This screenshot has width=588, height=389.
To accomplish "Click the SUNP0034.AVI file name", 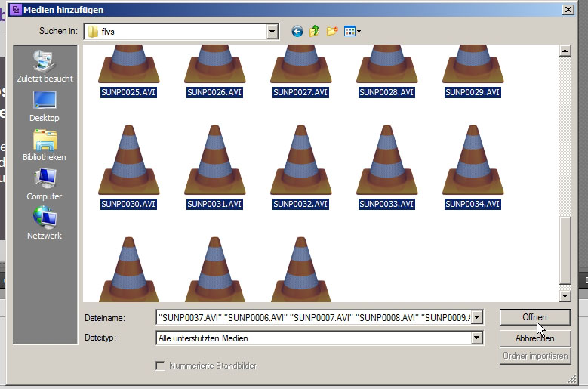I will pyautogui.click(x=473, y=204).
